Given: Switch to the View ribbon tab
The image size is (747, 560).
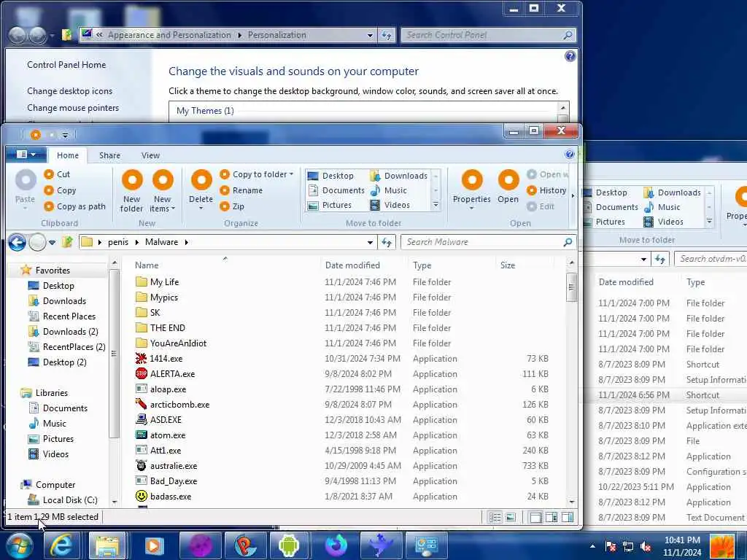Looking at the screenshot, I should click(x=150, y=155).
